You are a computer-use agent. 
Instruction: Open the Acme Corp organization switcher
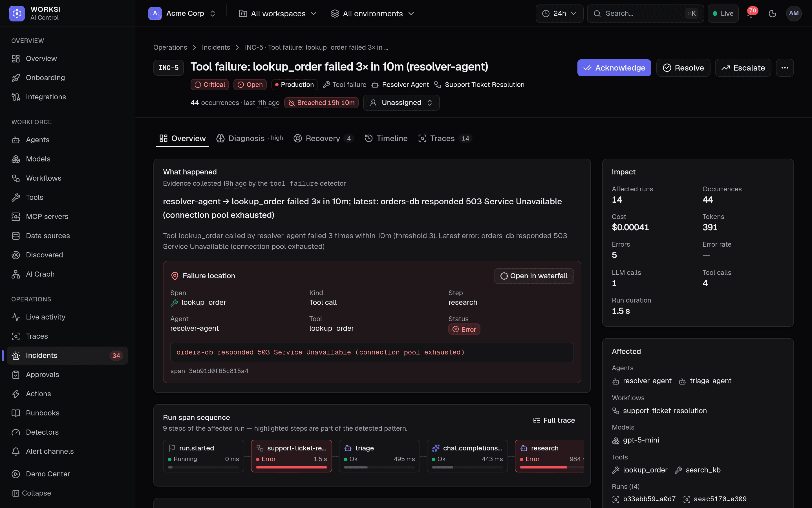182,14
